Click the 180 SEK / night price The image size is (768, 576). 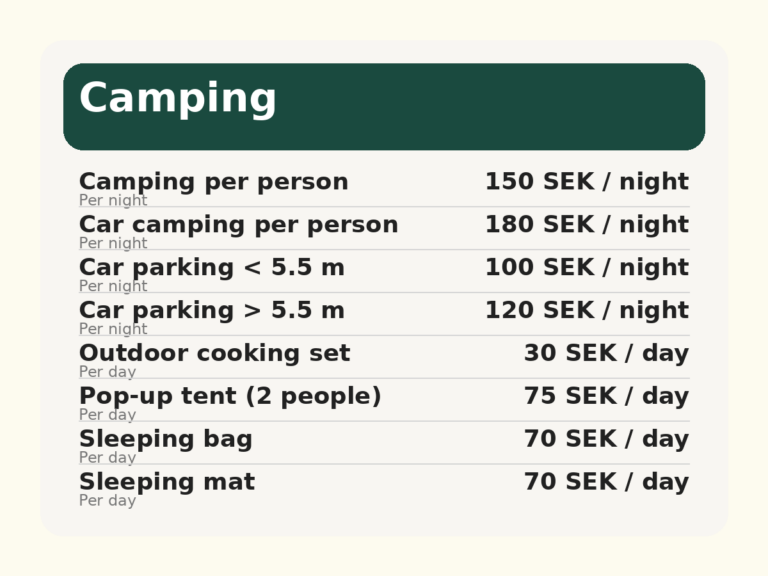(x=586, y=225)
